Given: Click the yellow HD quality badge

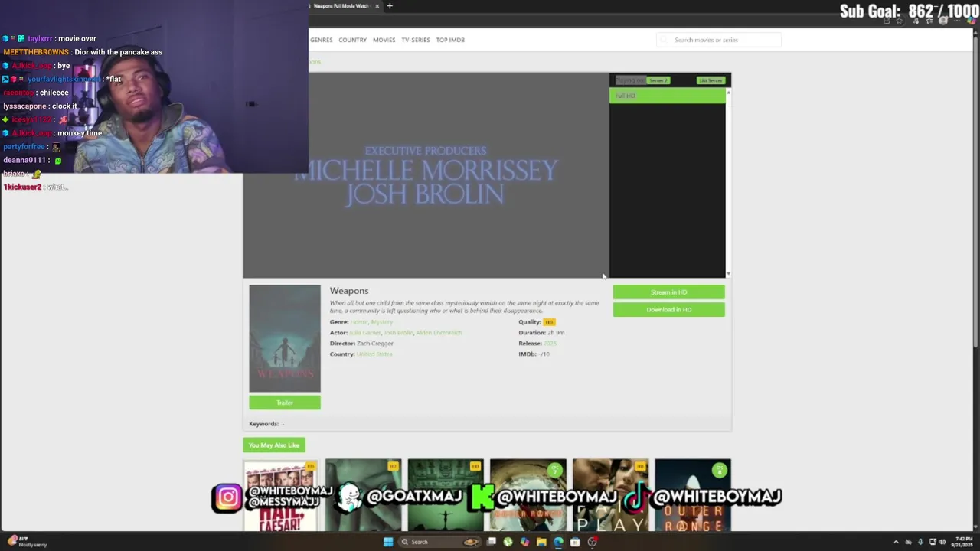Looking at the screenshot, I should click(x=549, y=322).
